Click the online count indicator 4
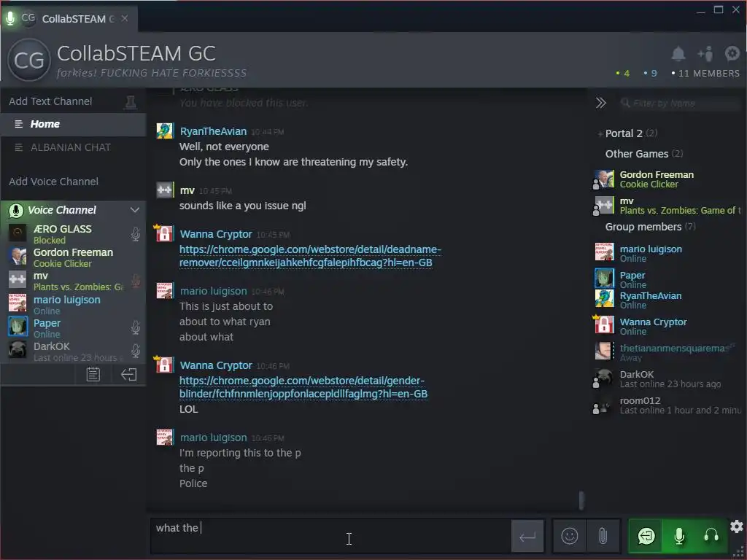The width and height of the screenshot is (747, 560). pos(623,74)
